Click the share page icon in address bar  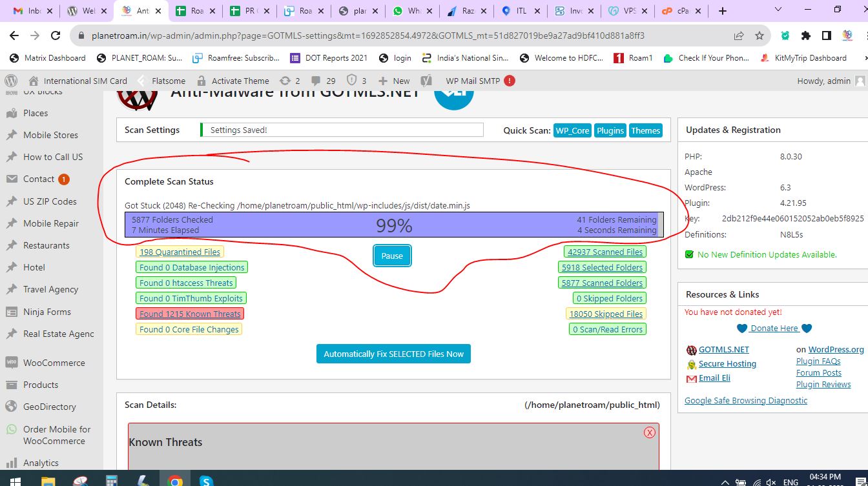739,36
